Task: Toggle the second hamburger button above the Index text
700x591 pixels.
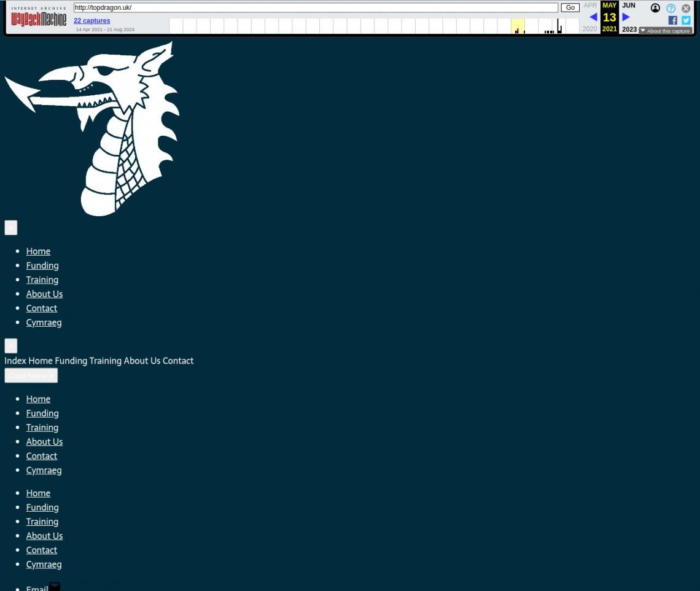Action: click(11, 345)
